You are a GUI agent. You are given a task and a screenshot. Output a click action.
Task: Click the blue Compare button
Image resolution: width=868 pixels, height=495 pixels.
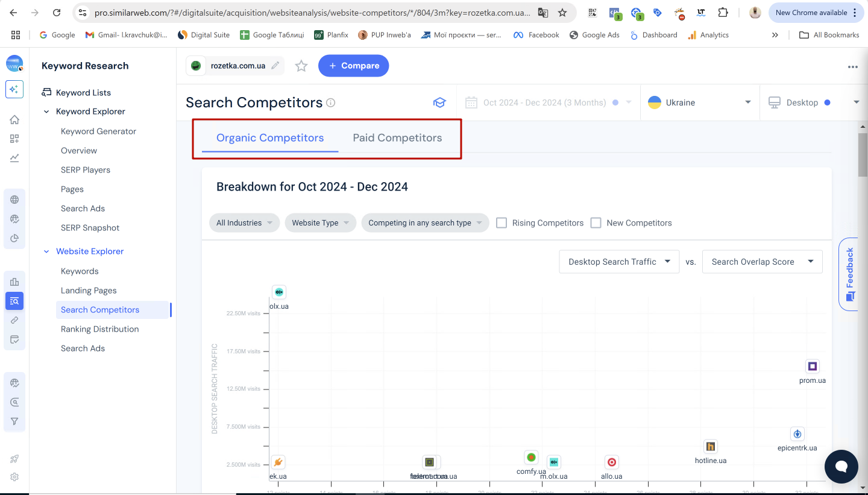(354, 66)
